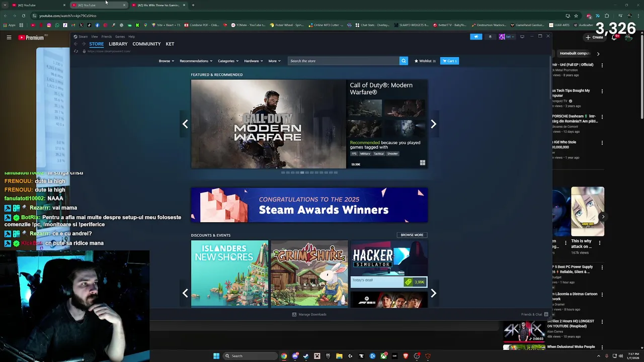Image resolution: width=644 pixels, height=362 pixels.
Task: Open the Wishlist link
Action: [425, 61]
